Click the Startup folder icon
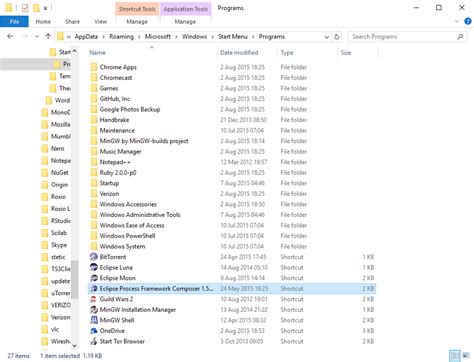This screenshot has width=474, height=362. tap(94, 183)
